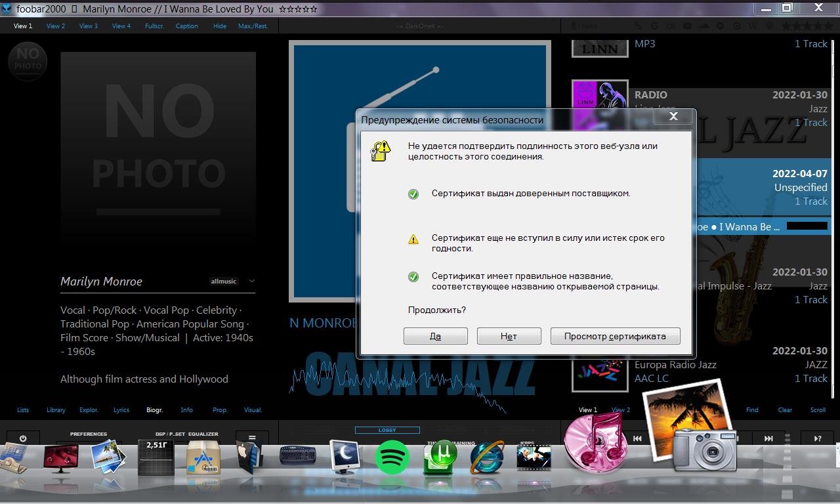
Task: Click the foobar2000 alien icon in title bar
Action: (7, 9)
